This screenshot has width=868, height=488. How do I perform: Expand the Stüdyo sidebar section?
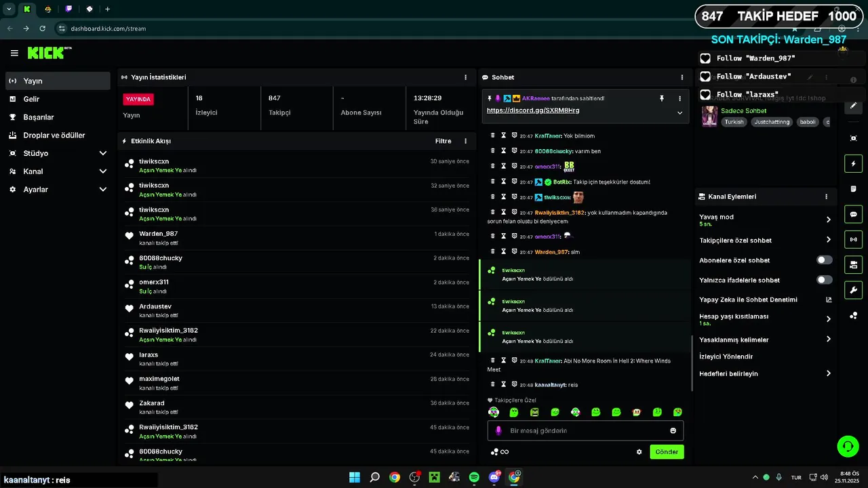pyautogui.click(x=103, y=153)
